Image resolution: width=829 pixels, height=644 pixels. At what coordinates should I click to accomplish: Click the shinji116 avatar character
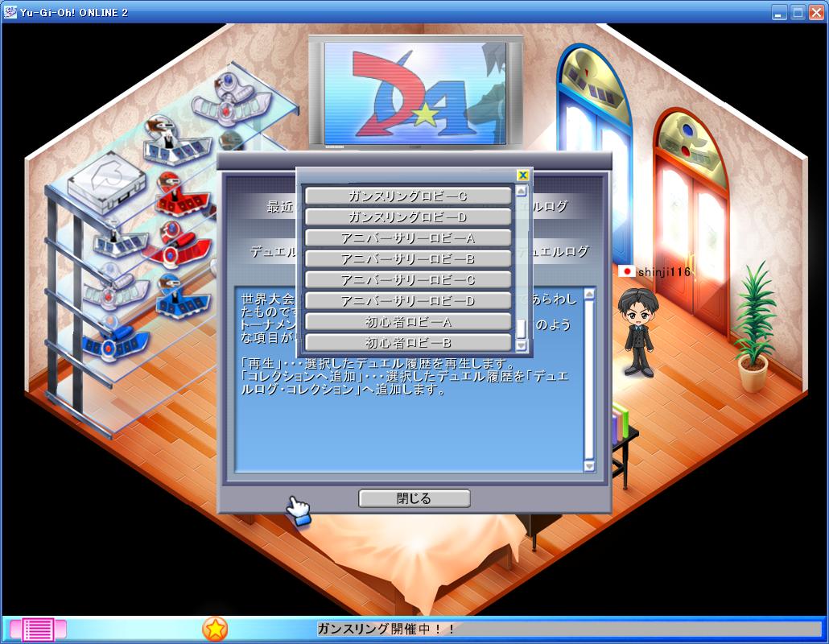pyautogui.click(x=638, y=332)
